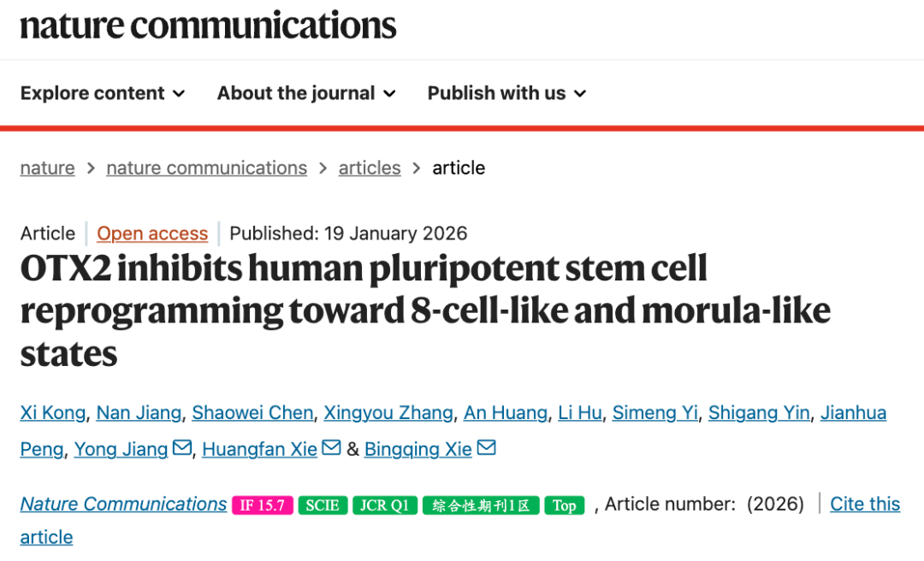Navigate to articles breadcrumb
Screen dimensions: 924x561
(370, 168)
